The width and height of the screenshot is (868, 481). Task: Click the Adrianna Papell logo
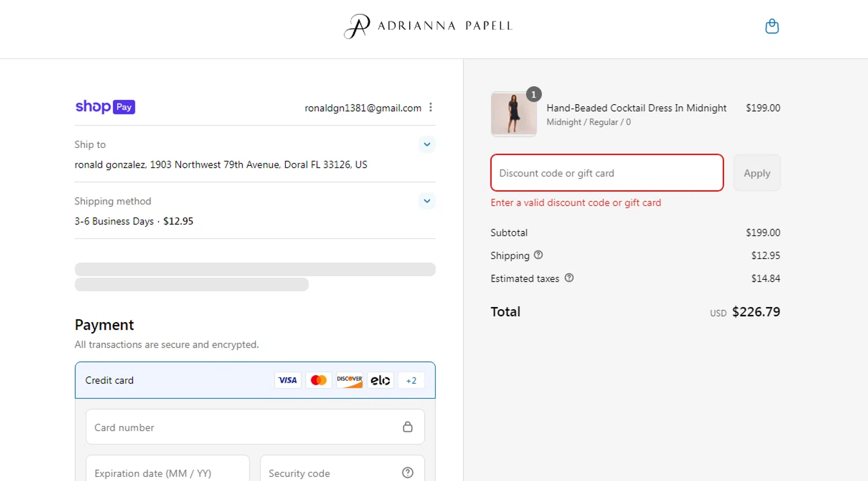[428, 26]
